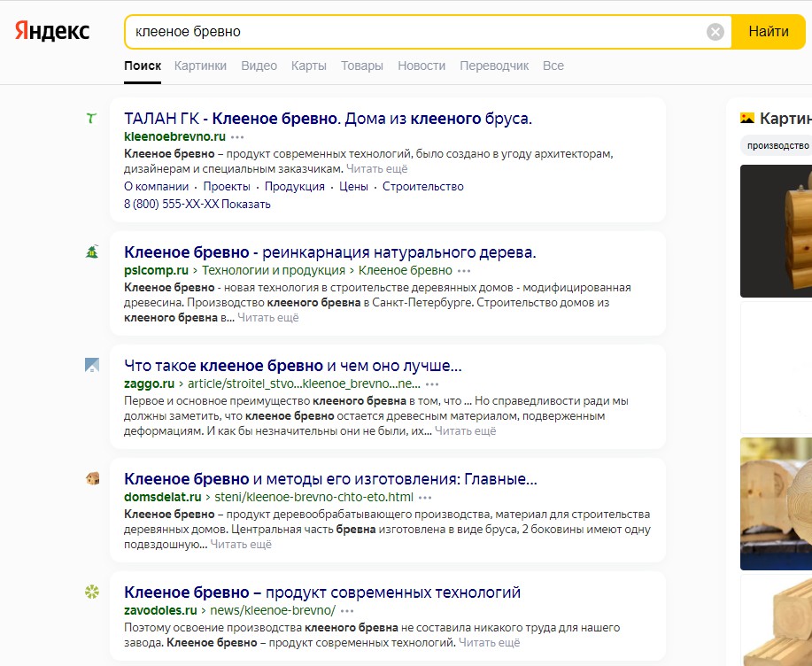
Task: Open the zaggo.ru domain link
Action: 149,383
